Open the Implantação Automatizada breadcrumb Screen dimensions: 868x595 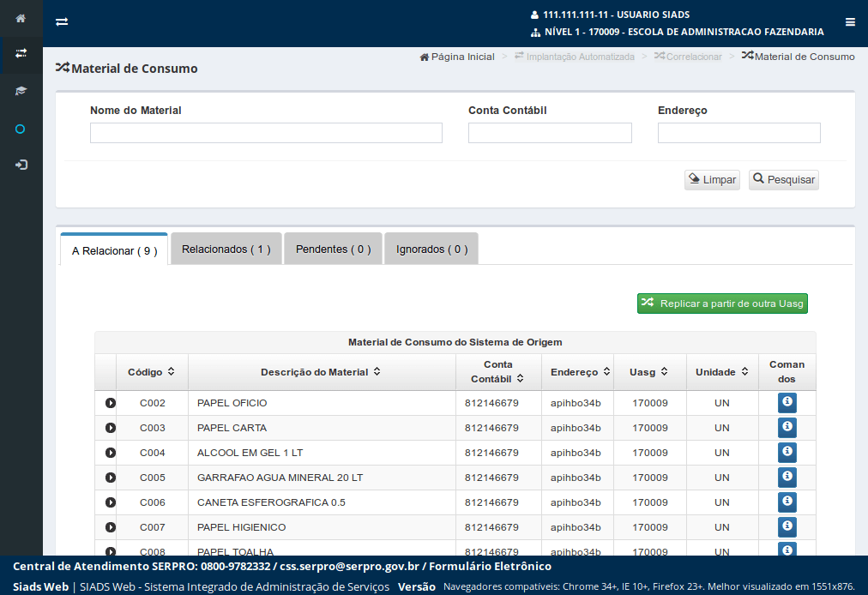pyautogui.click(x=575, y=57)
